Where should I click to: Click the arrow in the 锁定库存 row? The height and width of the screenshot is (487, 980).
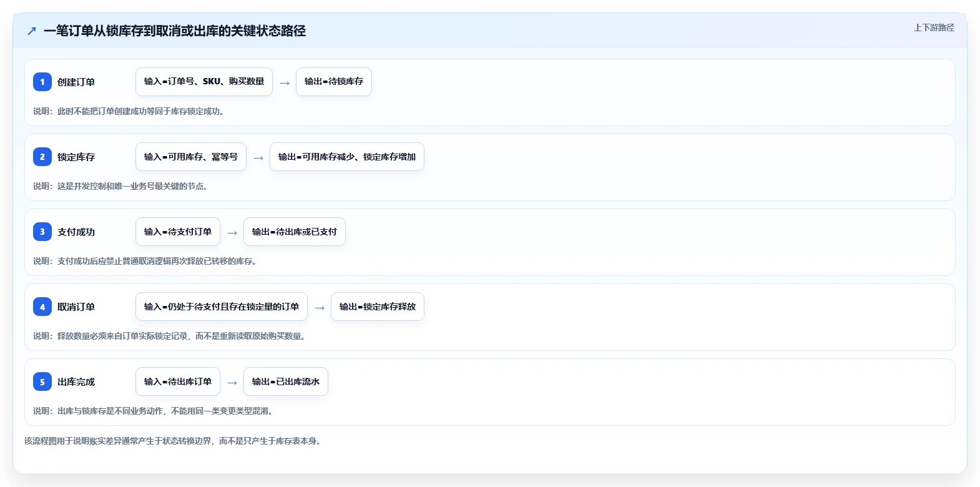(x=258, y=158)
